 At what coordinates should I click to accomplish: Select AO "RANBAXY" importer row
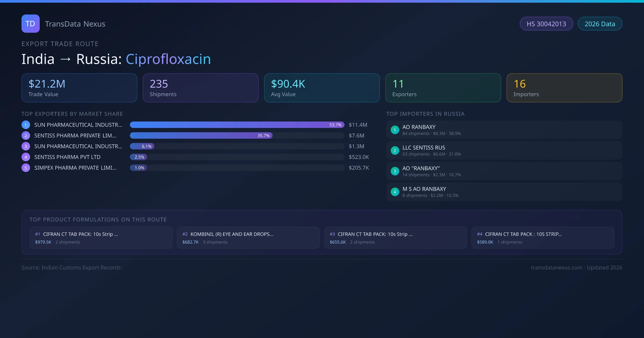(x=504, y=171)
